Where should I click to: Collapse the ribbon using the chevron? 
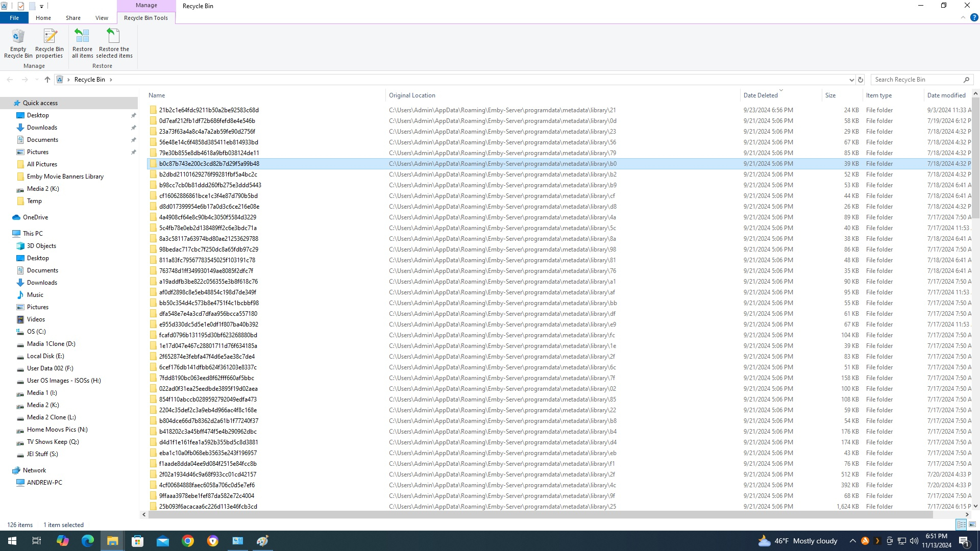[963, 17]
